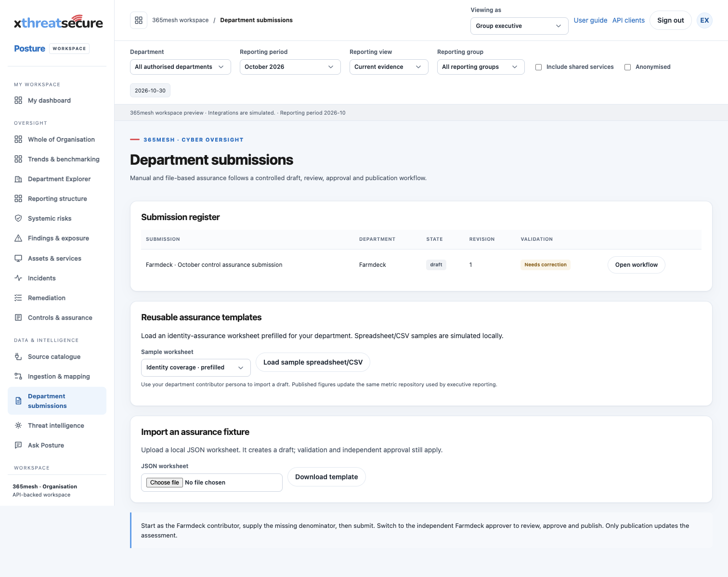Click the Department Explorer building icon

pyautogui.click(x=18, y=179)
